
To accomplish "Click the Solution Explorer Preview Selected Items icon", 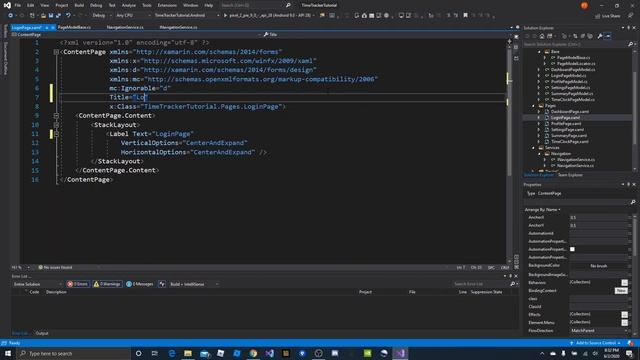I will click(608, 36).
